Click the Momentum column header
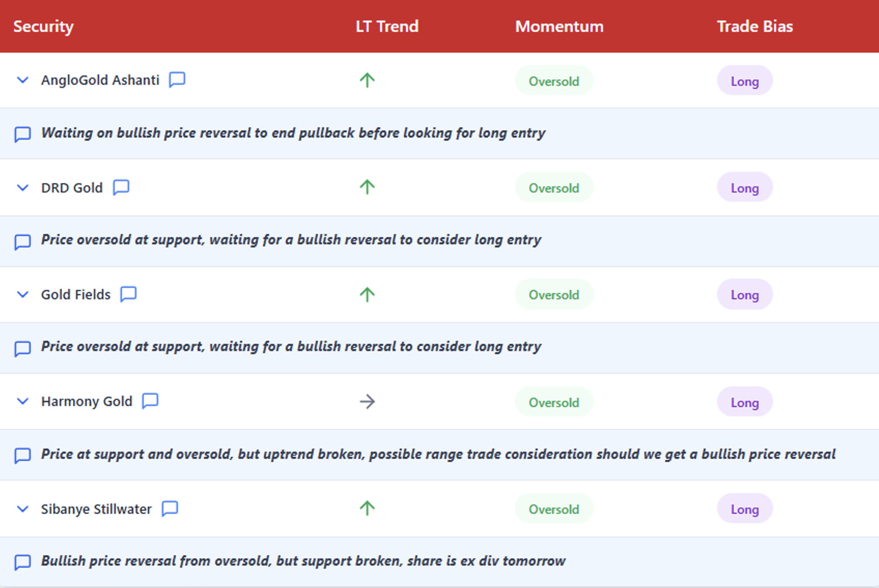This screenshot has height=588, width=879. (559, 27)
